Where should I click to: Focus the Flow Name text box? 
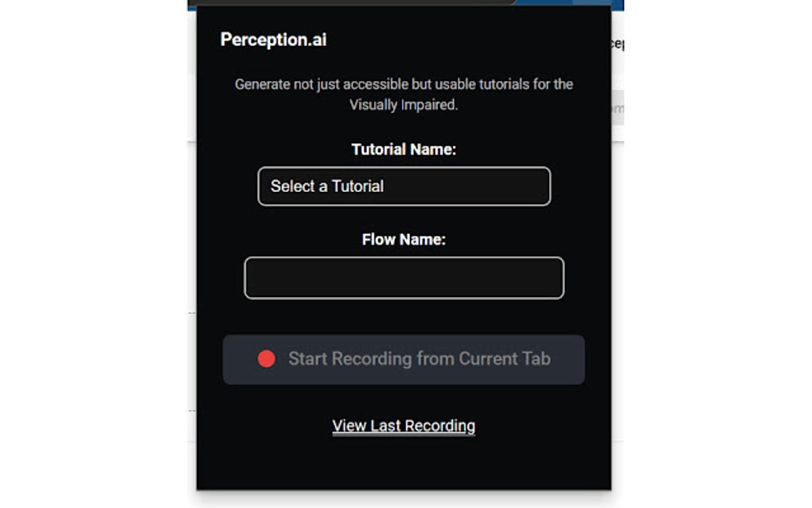404,278
